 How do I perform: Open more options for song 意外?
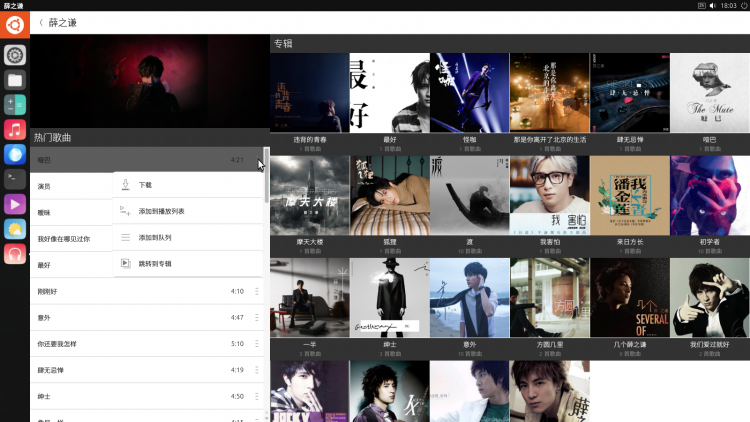(x=257, y=317)
